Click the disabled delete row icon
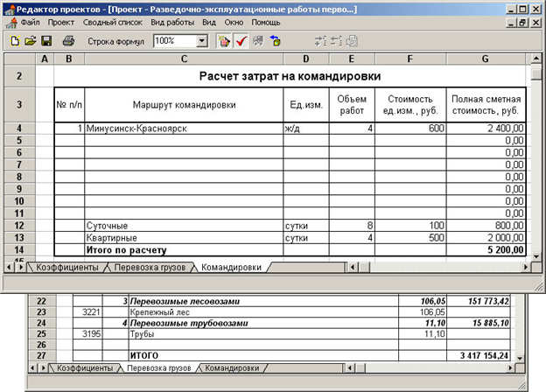Image resolution: width=546 pixels, height=392 pixels. pyautogui.click(x=336, y=41)
